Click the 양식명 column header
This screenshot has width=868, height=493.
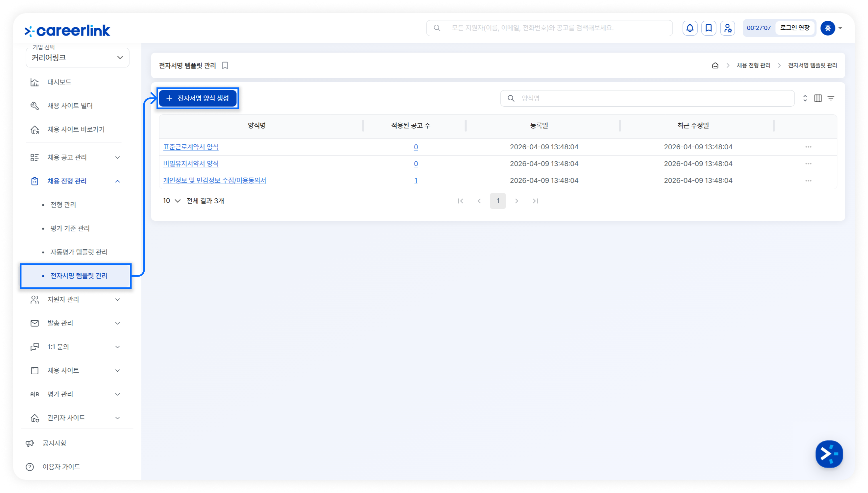pos(256,126)
